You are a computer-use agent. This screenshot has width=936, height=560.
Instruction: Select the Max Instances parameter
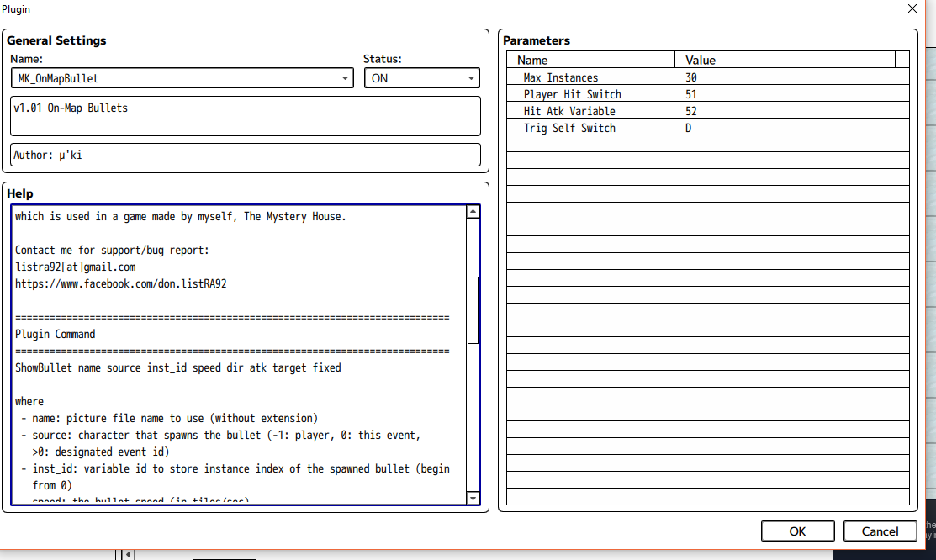click(561, 77)
